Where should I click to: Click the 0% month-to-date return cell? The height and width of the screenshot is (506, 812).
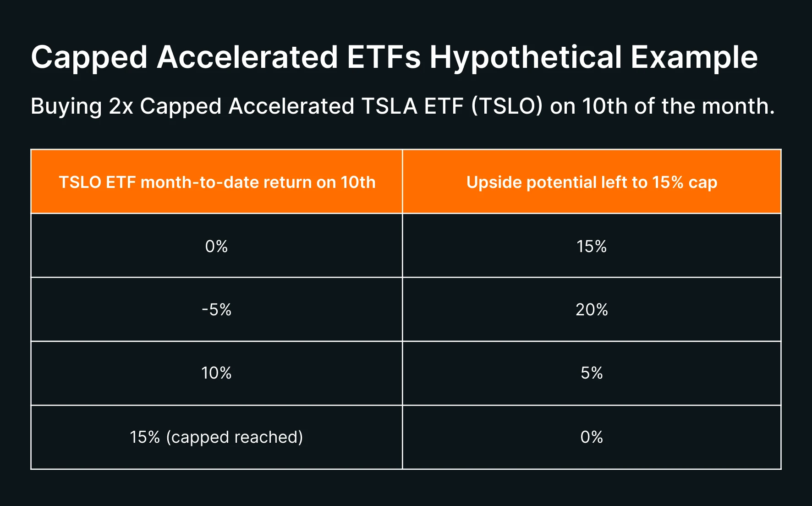[x=216, y=247]
